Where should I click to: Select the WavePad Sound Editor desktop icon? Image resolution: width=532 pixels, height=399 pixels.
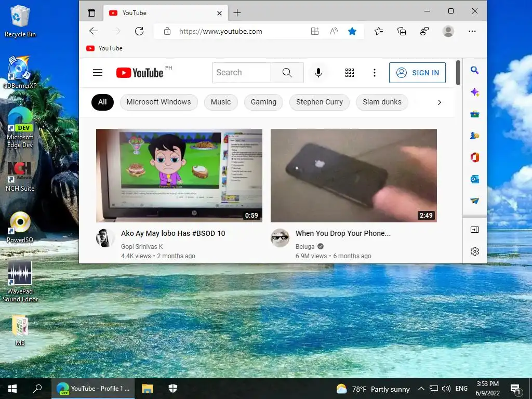coord(20,282)
